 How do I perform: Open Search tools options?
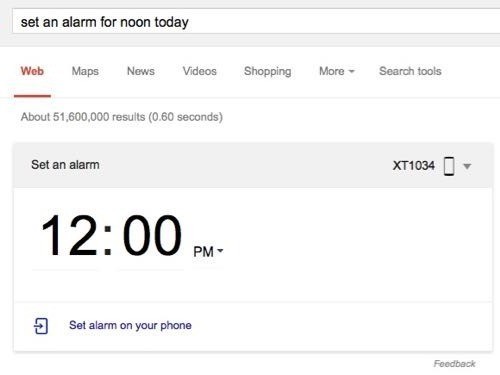410,71
